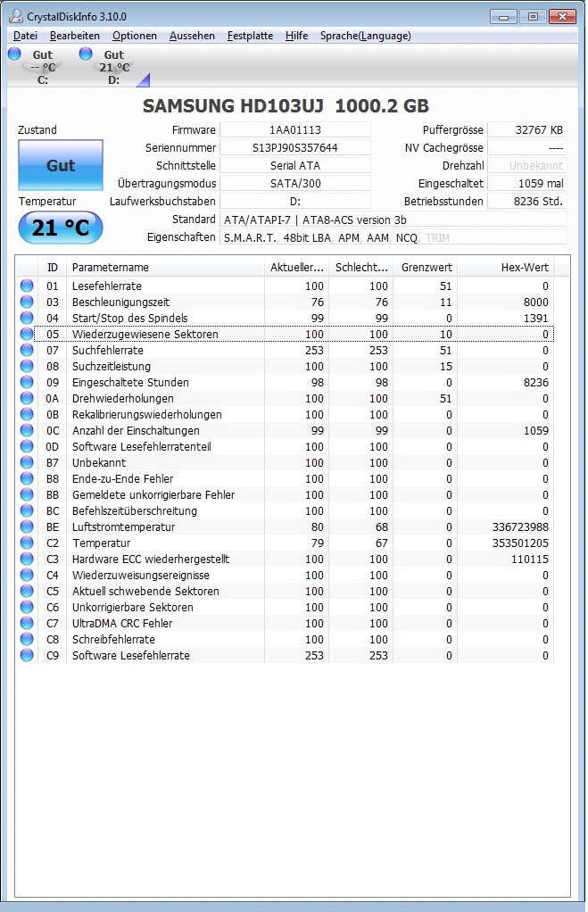
Task: Open the Bearbeiten menu
Action: (x=74, y=36)
